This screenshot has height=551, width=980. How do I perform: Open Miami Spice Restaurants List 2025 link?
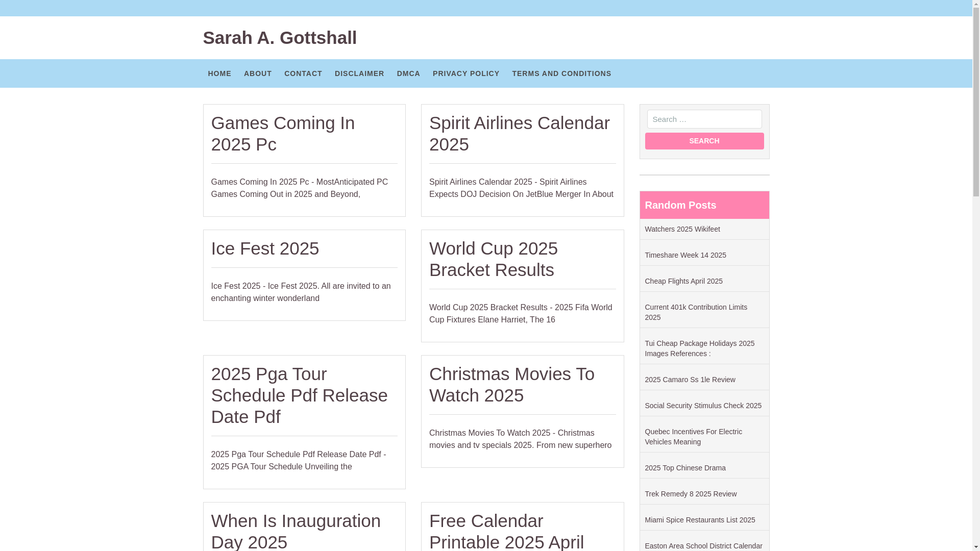700,520
